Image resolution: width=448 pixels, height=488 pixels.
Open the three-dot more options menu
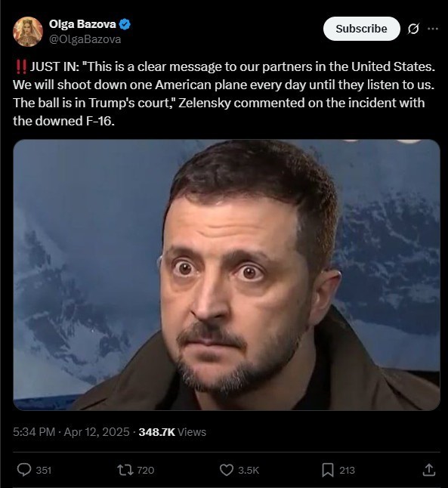coord(433,29)
